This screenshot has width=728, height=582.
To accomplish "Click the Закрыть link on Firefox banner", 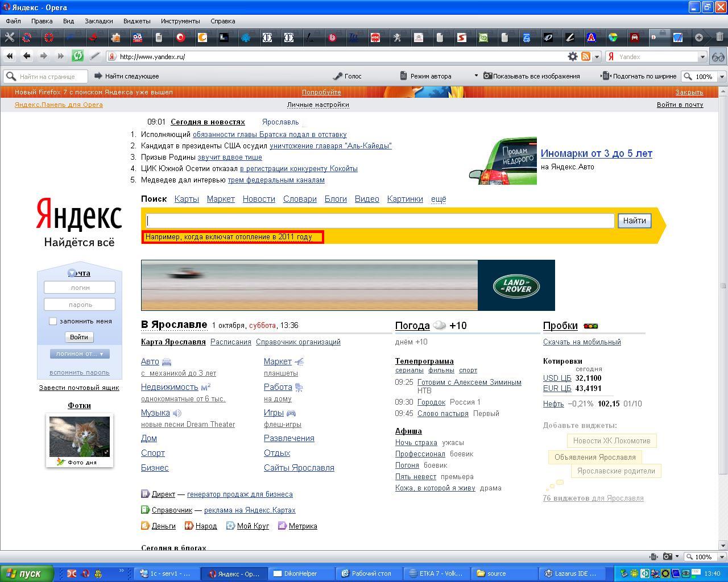I will click(x=689, y=92).
